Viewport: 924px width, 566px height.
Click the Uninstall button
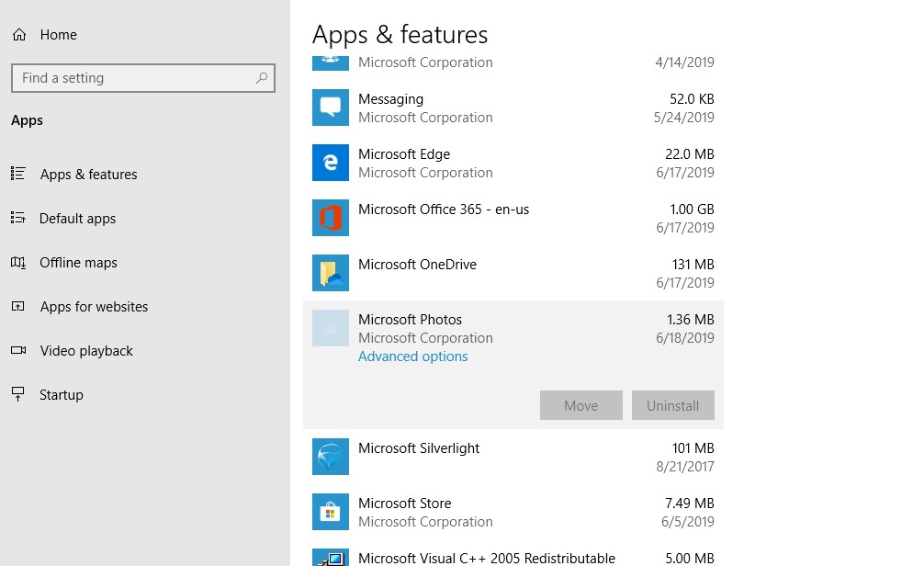pos(673,405)
